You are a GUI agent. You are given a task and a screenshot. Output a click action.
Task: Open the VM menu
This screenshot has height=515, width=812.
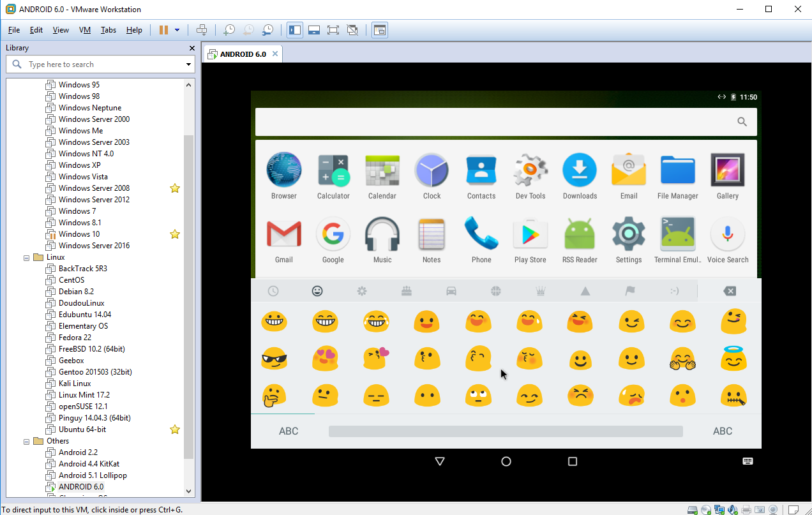click(85, 30)
